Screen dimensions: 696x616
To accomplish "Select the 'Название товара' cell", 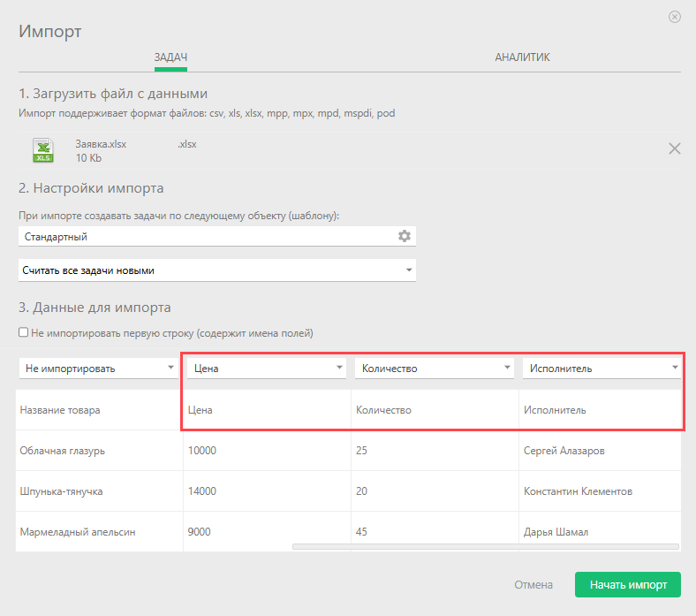I will click(100, 410).
